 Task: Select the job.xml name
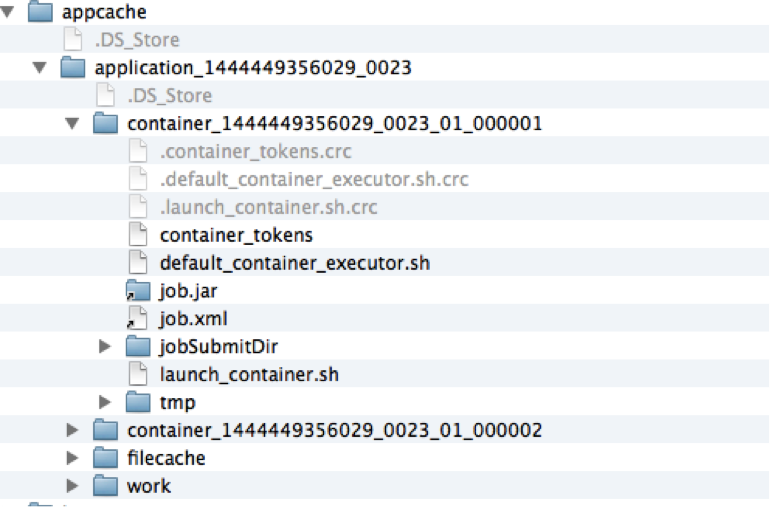(193, 319)
